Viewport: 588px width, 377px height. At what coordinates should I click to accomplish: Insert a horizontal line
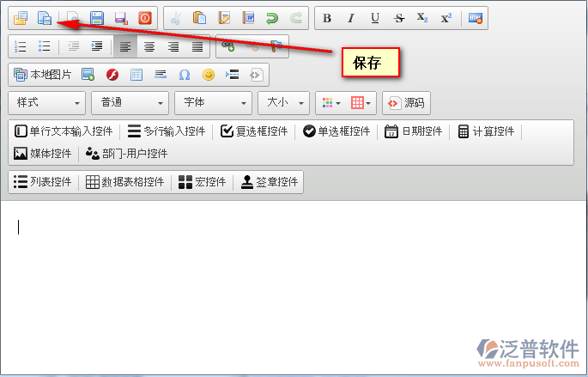(x=161, y=75)
